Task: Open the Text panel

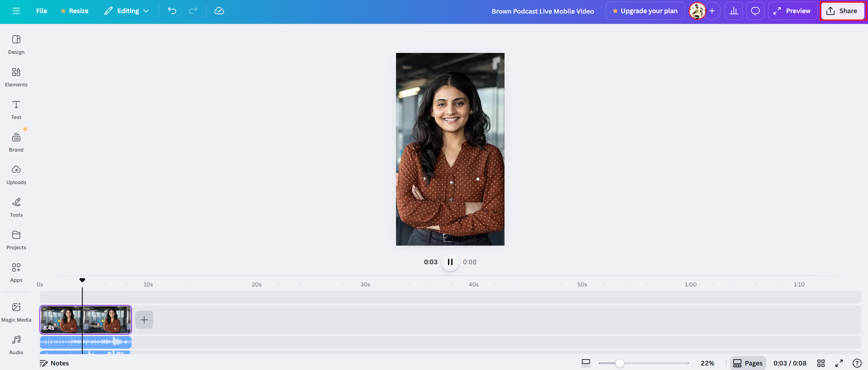Action: pos(16,110)
